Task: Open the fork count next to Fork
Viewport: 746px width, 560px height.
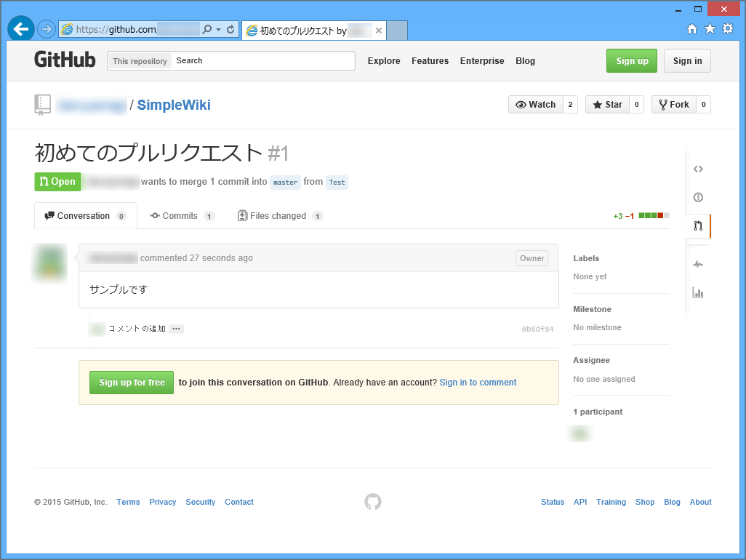Action: [703, 105]
